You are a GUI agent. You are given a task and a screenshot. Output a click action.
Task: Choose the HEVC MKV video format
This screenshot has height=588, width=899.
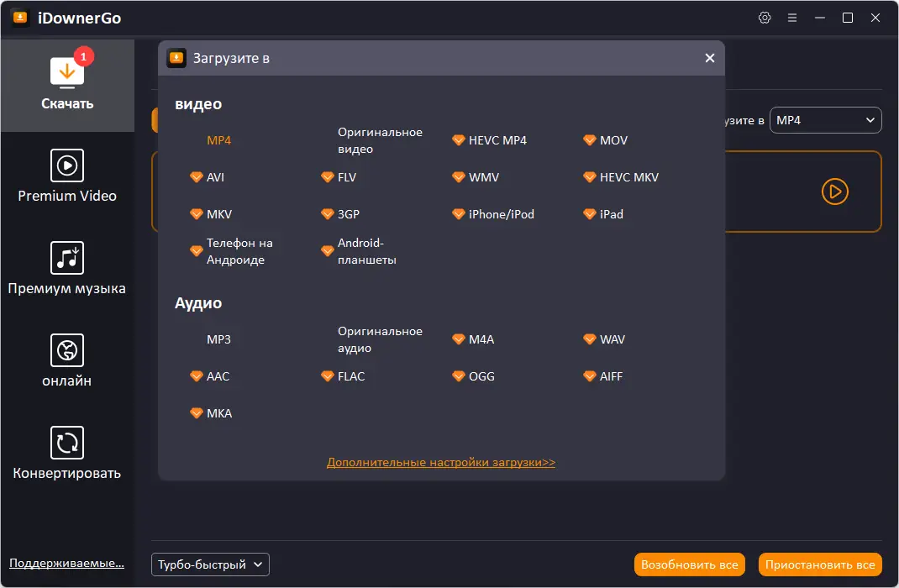click(x=628, y=177)
